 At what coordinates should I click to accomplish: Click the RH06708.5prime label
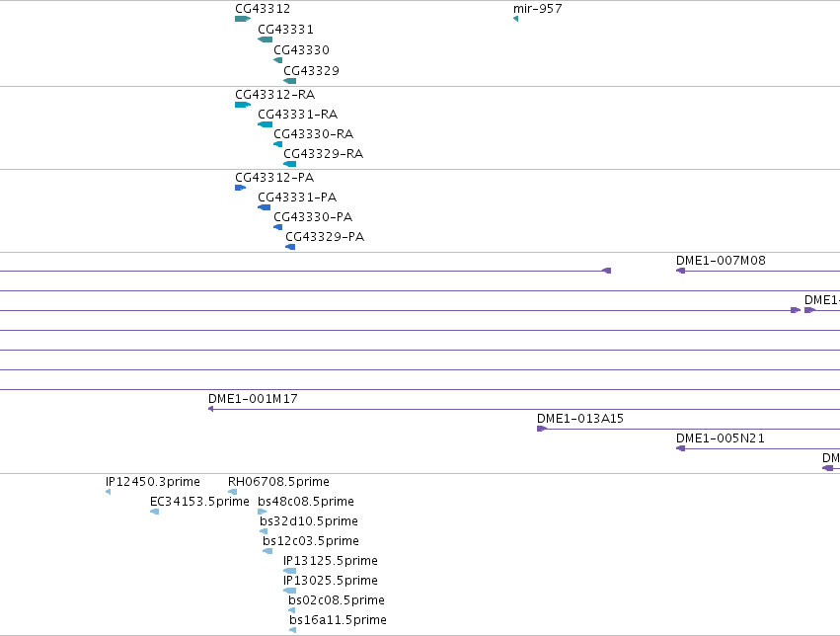point(278,482)
